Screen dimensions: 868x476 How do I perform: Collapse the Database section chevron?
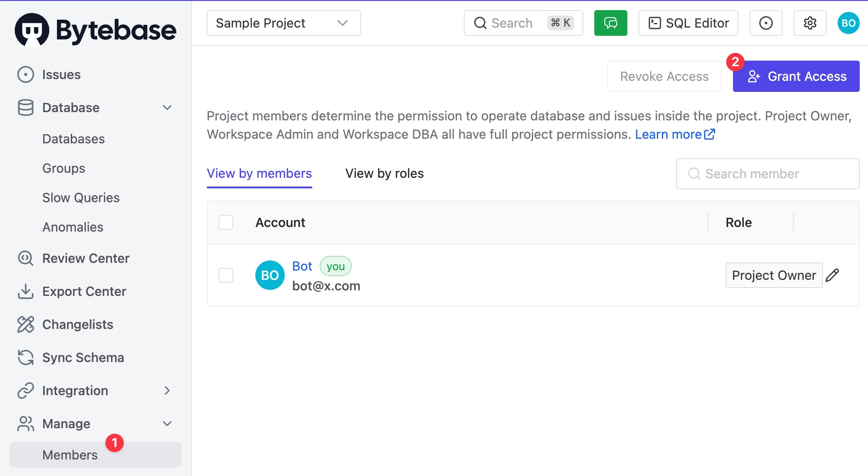tap(167, 108)
